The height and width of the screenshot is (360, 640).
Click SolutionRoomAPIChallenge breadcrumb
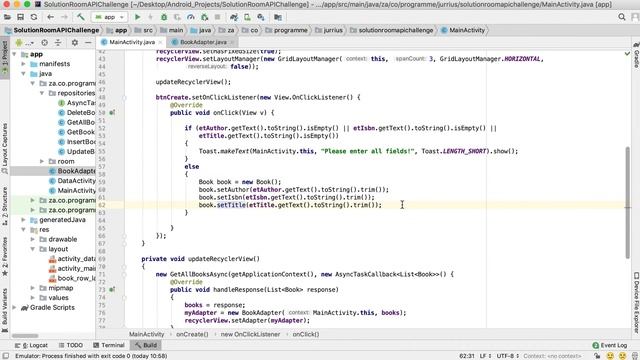56,30
